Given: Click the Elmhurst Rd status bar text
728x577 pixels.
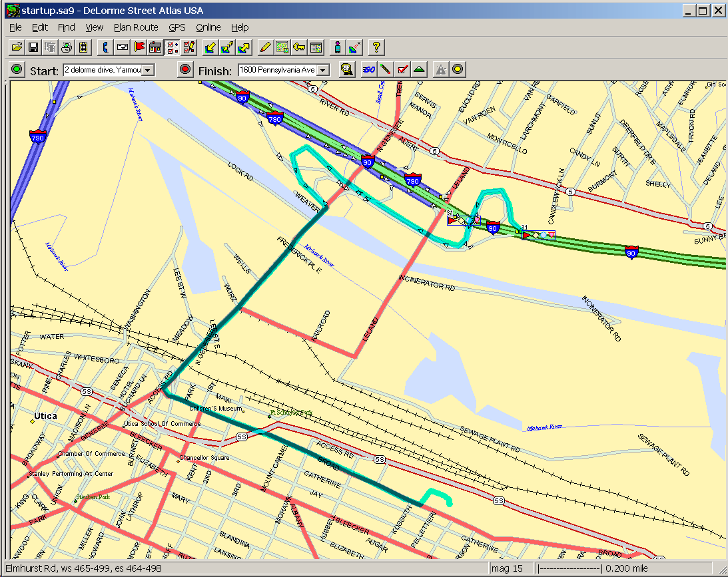Looking at the screenshot, I should pyautogui.click(x=83, y=568).
